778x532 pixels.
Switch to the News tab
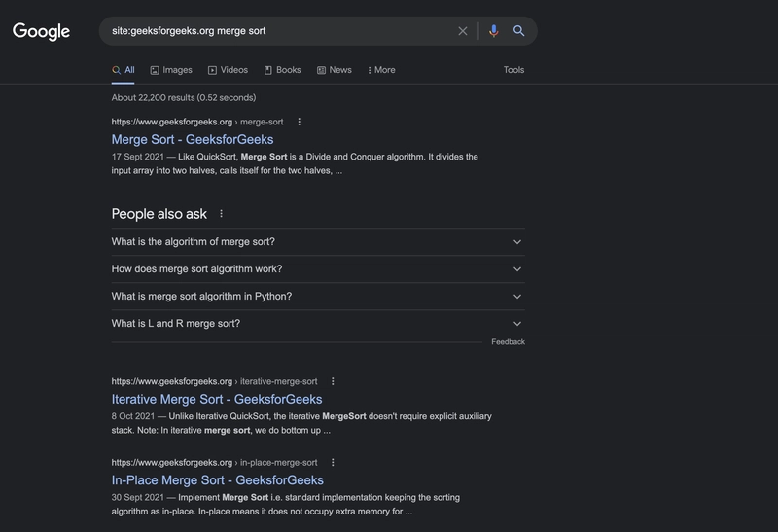(x=334, y=70)
